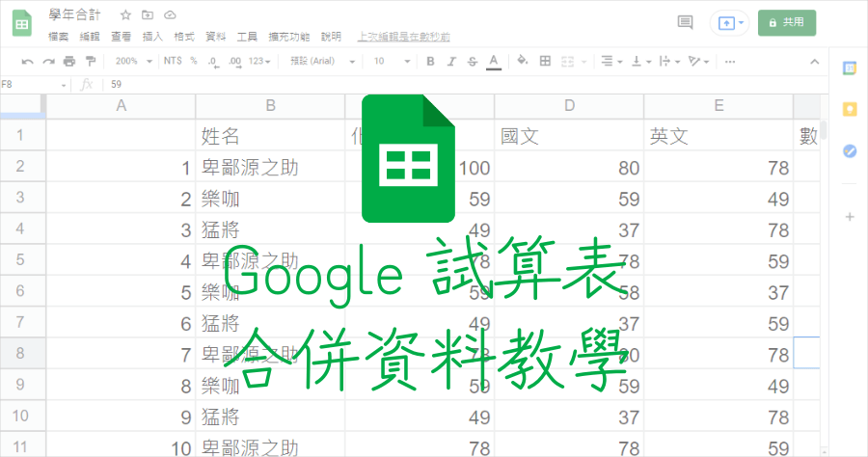
Task: Open Google Calendar side panel
Action: 850,68
